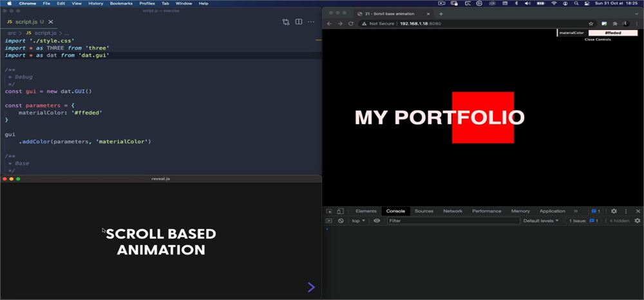The height and width of the screenshot is (300, 644).
Task: Clear the DevTools console
Action: 341,221
